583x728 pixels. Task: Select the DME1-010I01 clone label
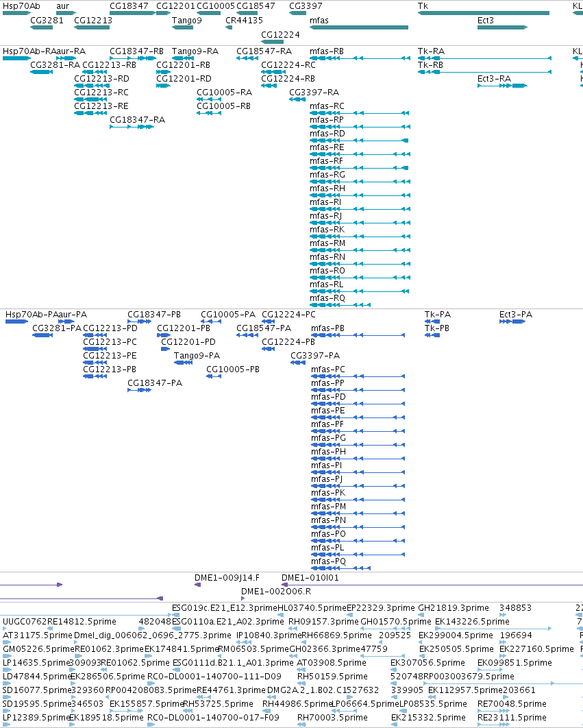point(310,578)
